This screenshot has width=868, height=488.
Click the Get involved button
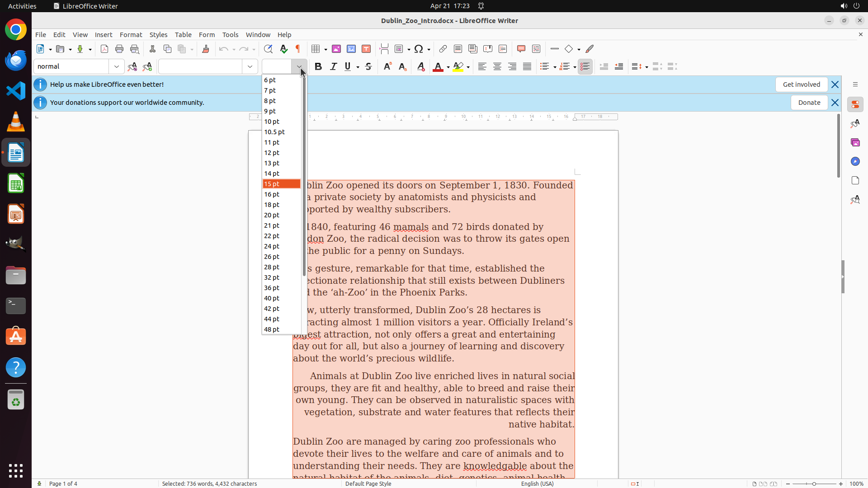tap(801, 84)
